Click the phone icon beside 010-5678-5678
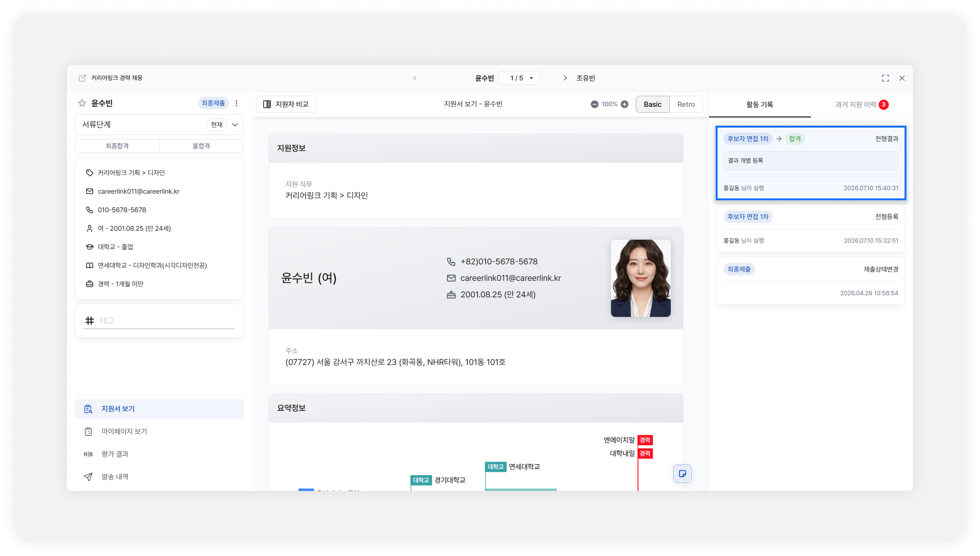Screen dimensions: 980x556 pyautogui.click(x=89, y=210)
